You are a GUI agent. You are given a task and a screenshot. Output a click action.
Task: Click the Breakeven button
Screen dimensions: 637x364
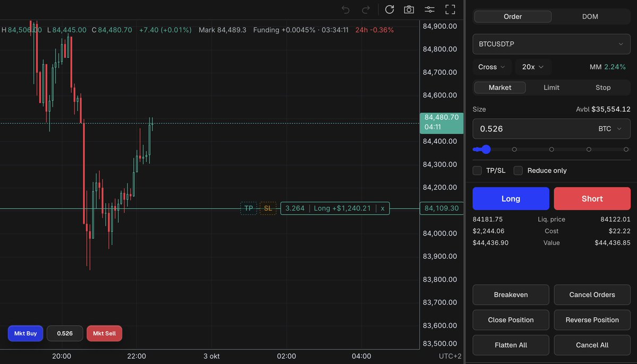tap(511, 294)
